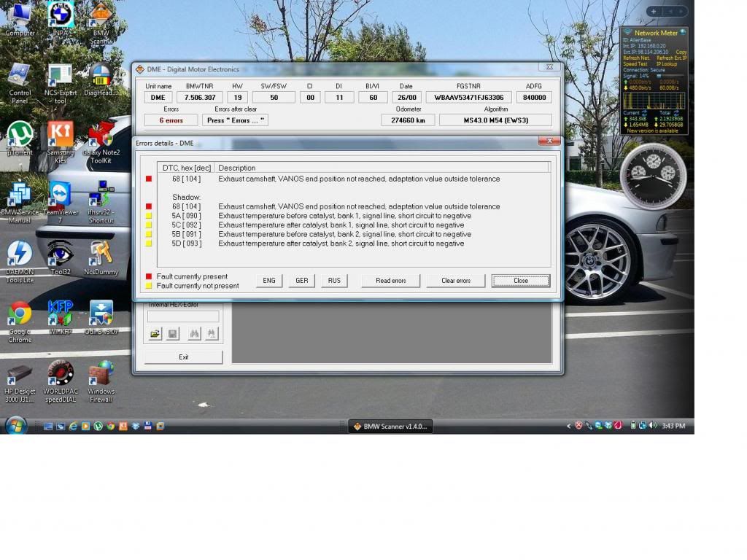Click the red marker next to error 68 [104]
Viewport: 747px width, 560px height.
[x=150, y=179]
